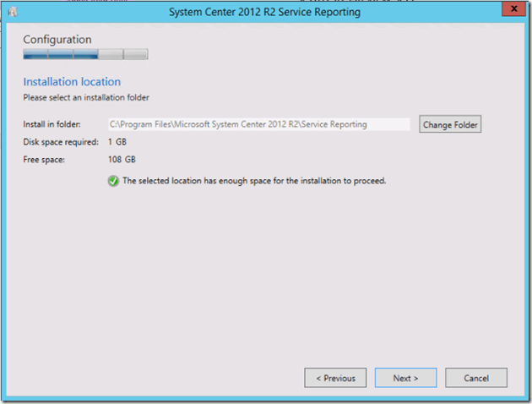The image size is (532, 404).
Task: Click the enough space confirmation message
Action: click(254, 180)
